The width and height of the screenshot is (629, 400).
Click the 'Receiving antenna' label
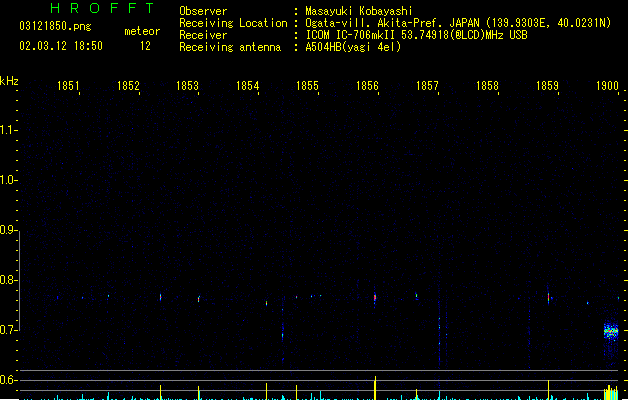pyautogui.click(x=230, y=47)
